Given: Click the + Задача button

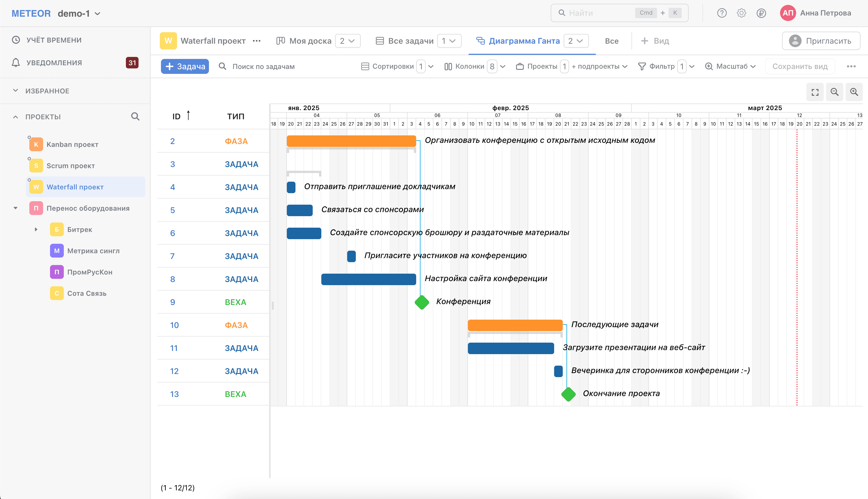Looking at the screenshot, I should click(x=185, y=66).
